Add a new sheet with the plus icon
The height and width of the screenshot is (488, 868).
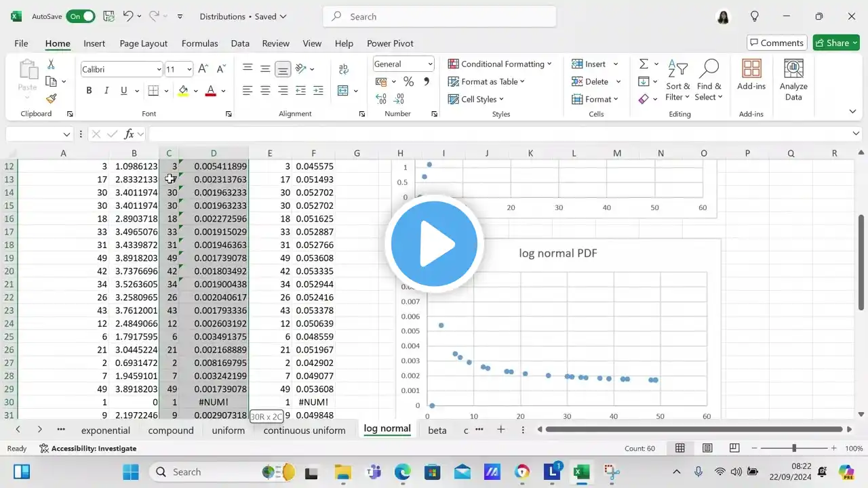click(501, 430)
